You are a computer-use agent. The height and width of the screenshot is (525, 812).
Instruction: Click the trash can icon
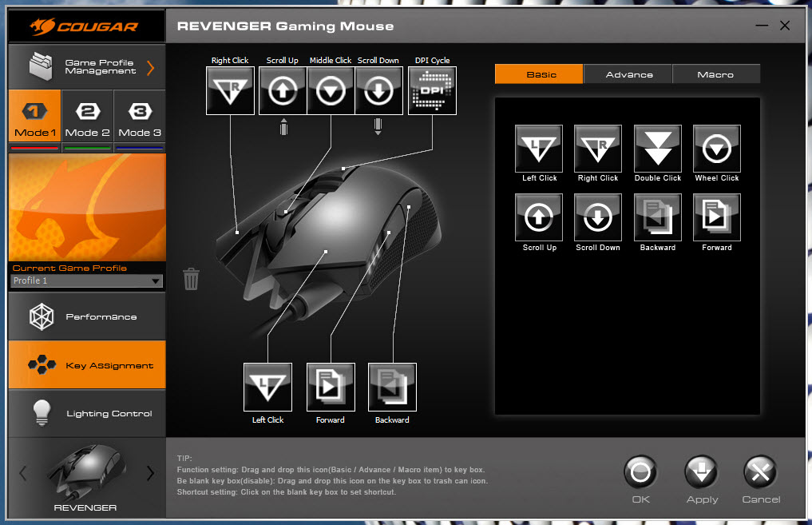pos(191,279)
